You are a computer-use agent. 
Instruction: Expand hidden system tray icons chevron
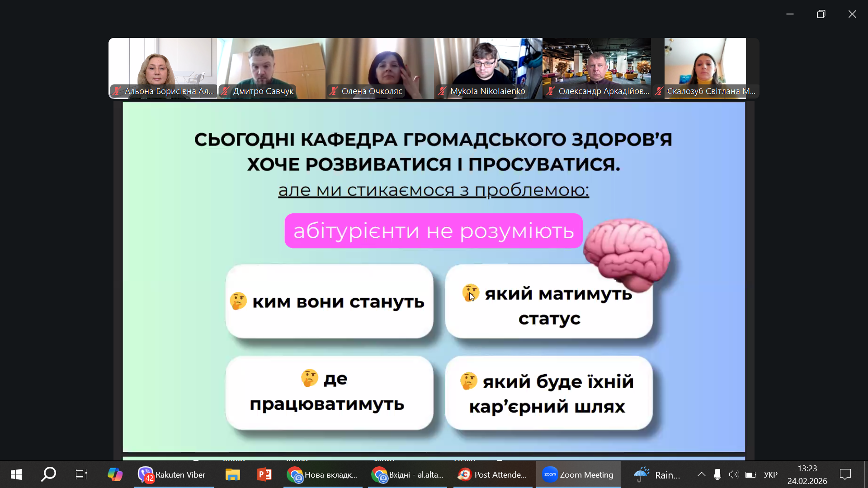(x=701, y=474)
